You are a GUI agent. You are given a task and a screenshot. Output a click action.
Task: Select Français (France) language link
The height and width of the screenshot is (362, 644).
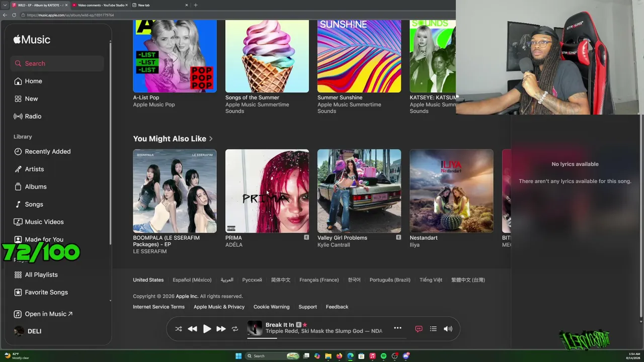point(319,280)
